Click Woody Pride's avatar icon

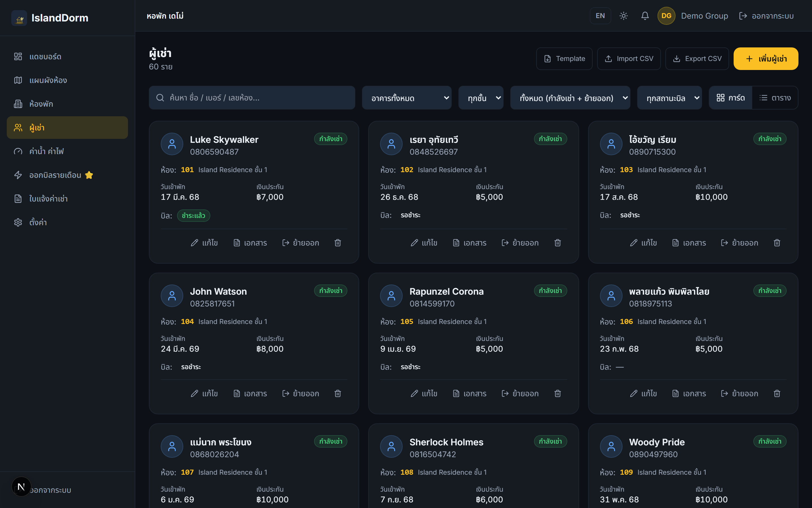pos(611,446)
